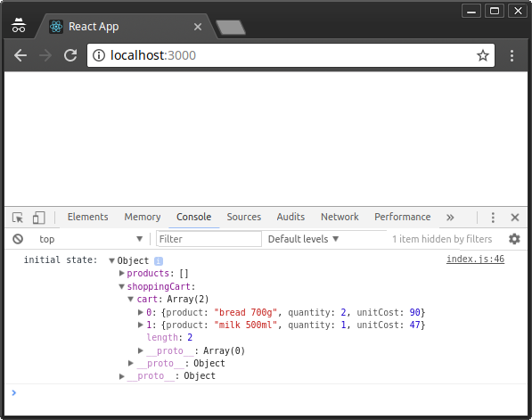Screen dimensions: 532x420
Task: Collapse the shoppingCart object
Action: click(x=122, y=286)
